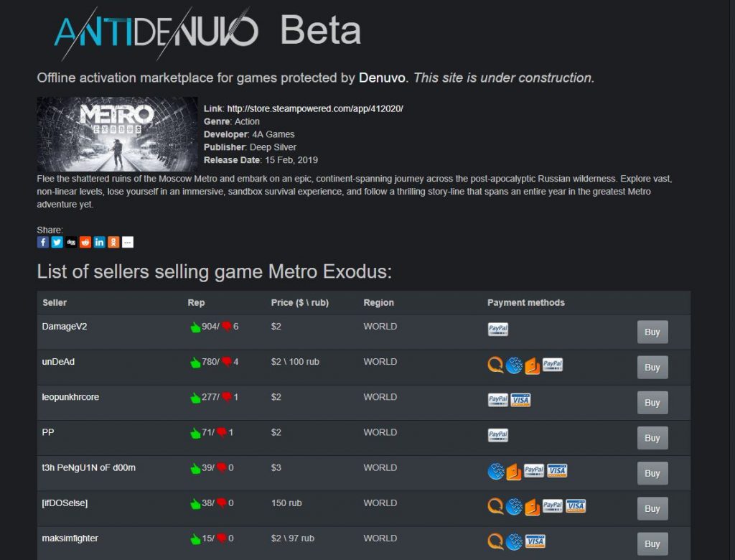Click the Denuvo link in tagline

pos(382,78)
